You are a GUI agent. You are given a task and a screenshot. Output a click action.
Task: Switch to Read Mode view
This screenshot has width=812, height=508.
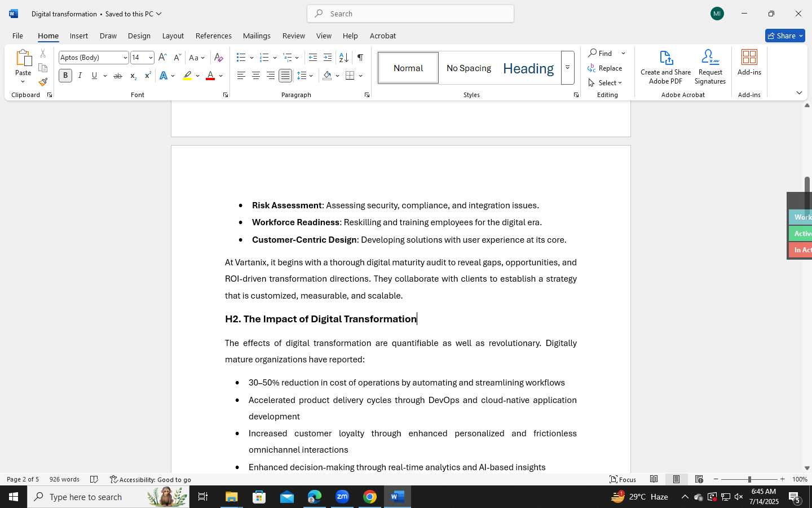tap(654, 479)
